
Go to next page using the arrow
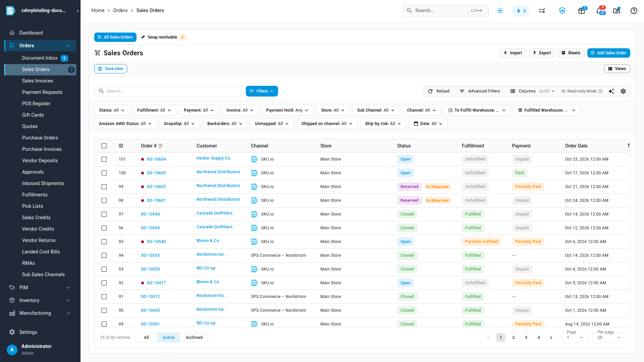[551, 338]
